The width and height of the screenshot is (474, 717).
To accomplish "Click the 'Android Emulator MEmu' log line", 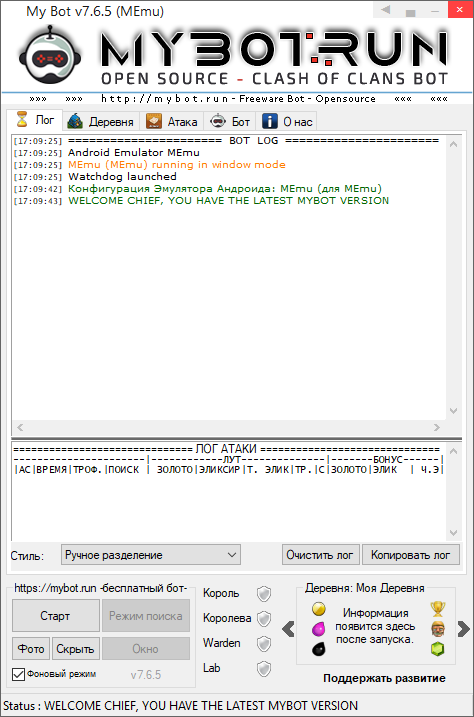I will 134,153.
